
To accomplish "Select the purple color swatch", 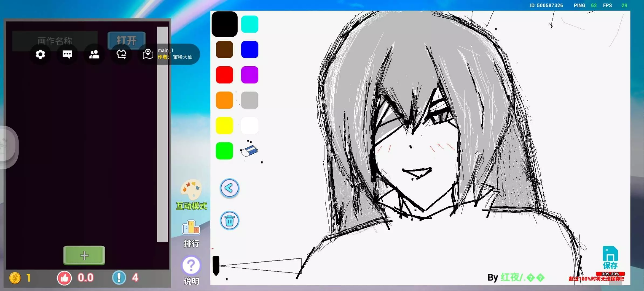I will pyautogui.click(x=249, y=75).
